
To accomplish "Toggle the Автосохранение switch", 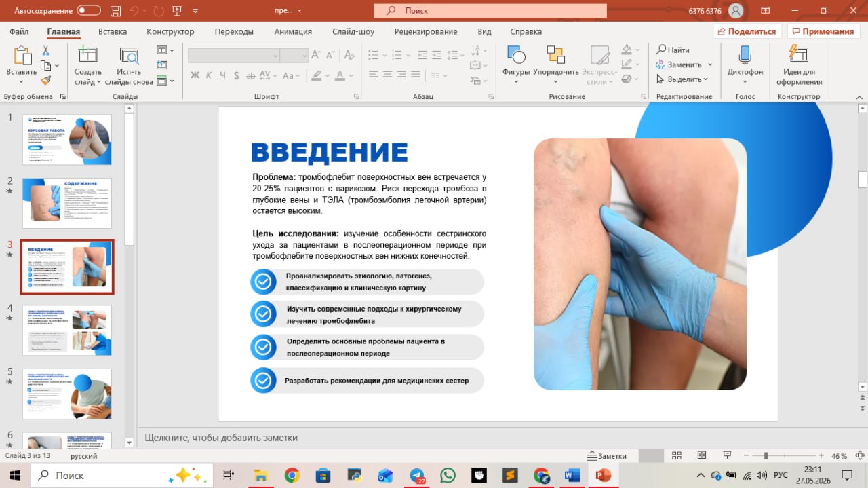I will [90, 11].
